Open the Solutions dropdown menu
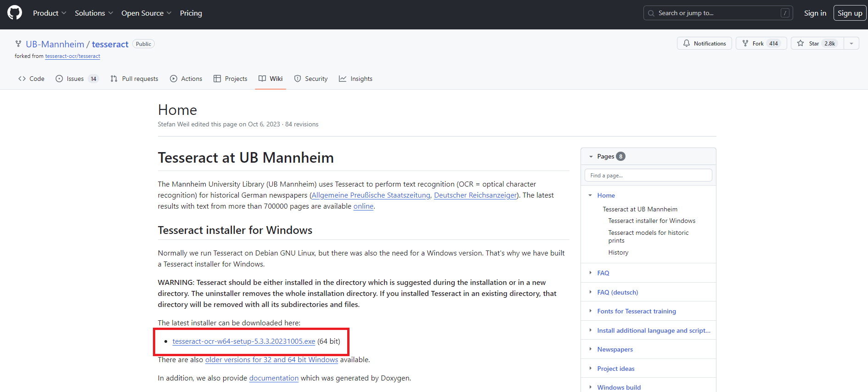The image size is (868, 392). (x=94, y=13)
